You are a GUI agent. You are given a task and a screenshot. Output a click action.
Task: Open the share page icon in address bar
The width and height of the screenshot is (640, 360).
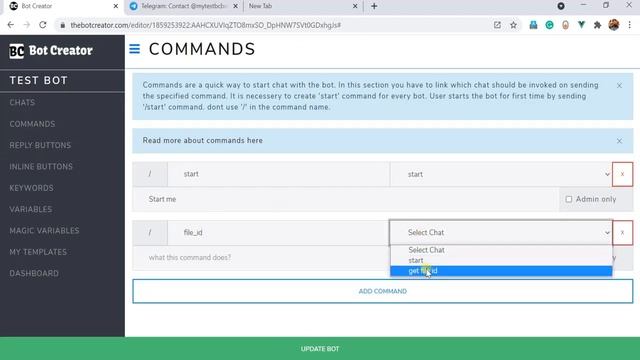497,25
